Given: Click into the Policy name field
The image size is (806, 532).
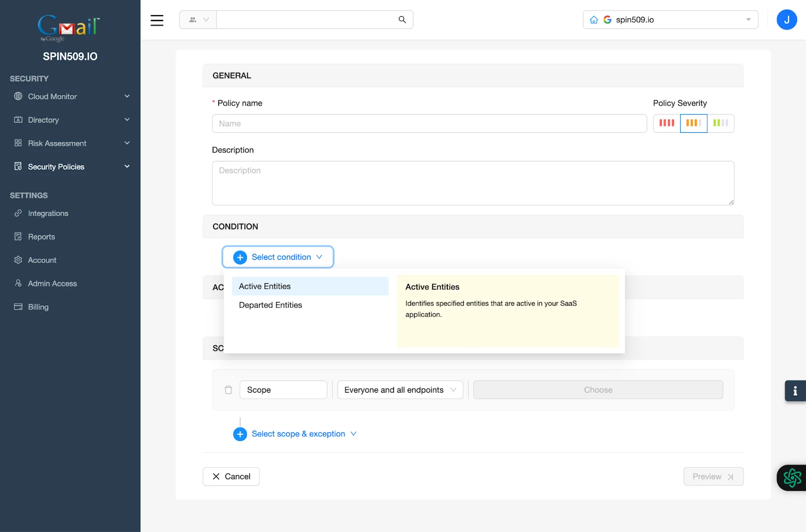Looking at the screenshot, I should [429, 123].
